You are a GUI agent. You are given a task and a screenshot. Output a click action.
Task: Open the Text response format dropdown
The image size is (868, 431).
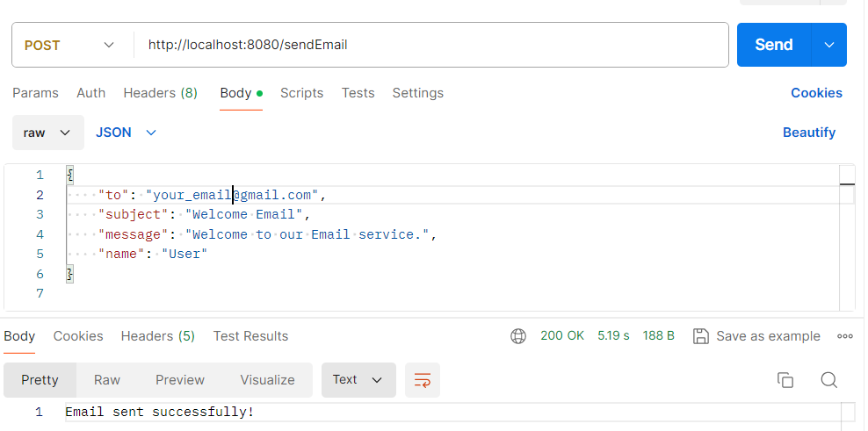(358, 380)
